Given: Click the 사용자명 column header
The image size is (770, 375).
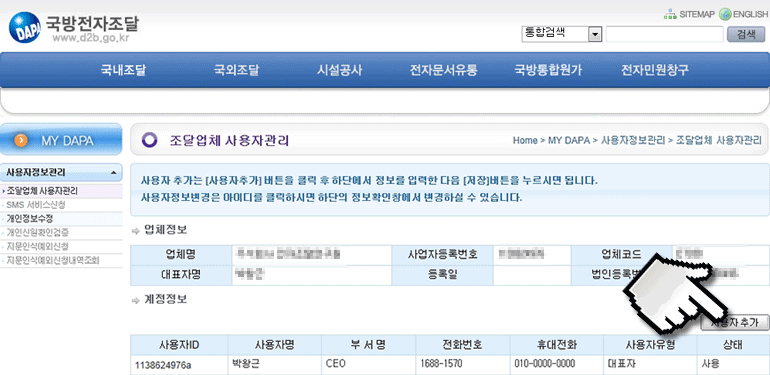Looking at the screenshot, I should [x=275, y=345].
